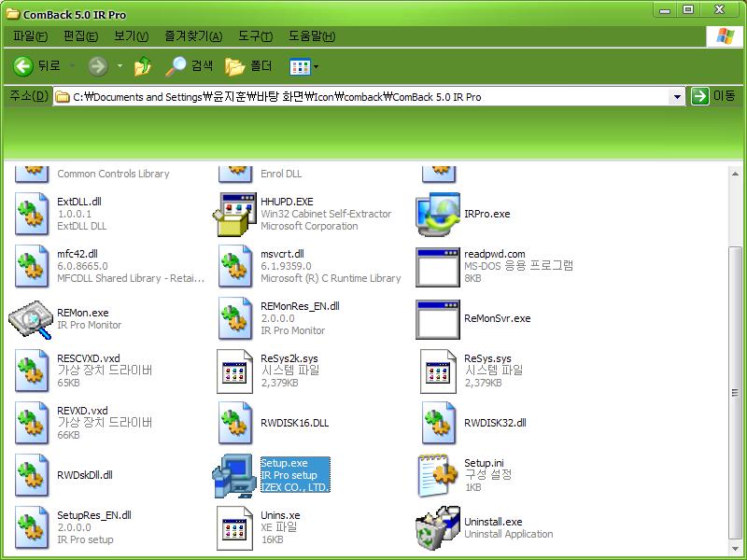
Task: Click the scrollbar down arrow
Action: point(735,547)
